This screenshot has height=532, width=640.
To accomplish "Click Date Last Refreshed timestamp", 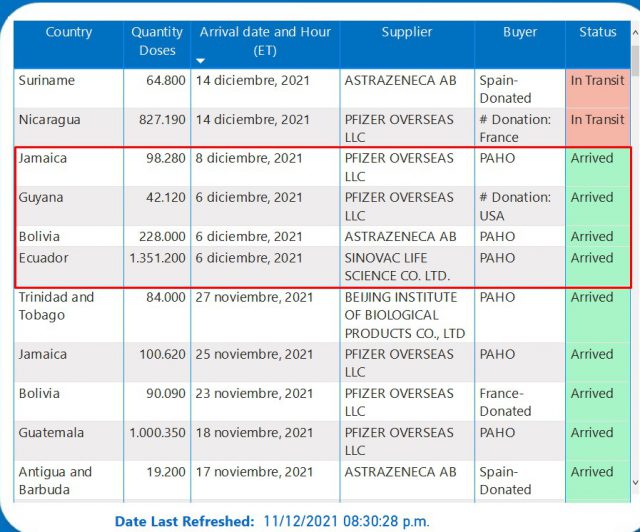I will [346, 521].
